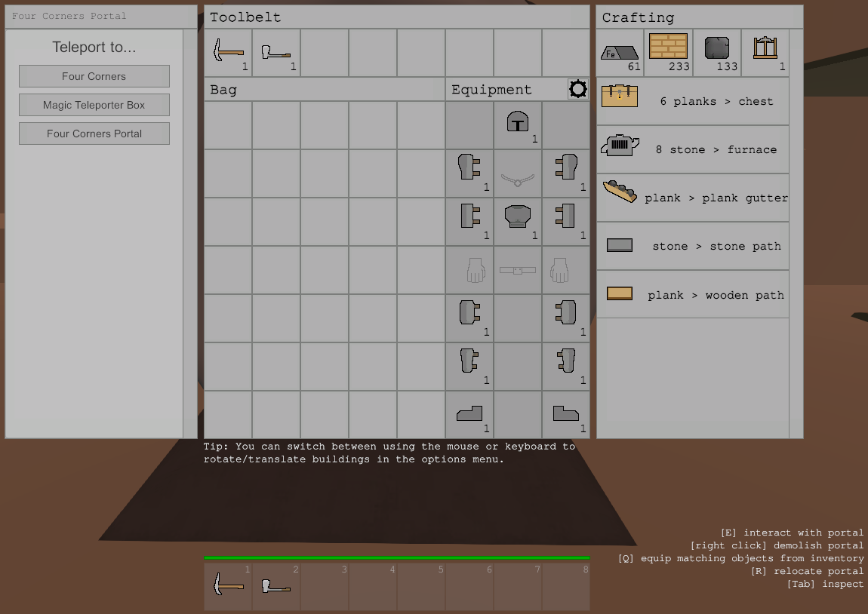Click the stone resource icon
Image resolution: width=868 pixels, height=614 pixels.
point(717,53)
